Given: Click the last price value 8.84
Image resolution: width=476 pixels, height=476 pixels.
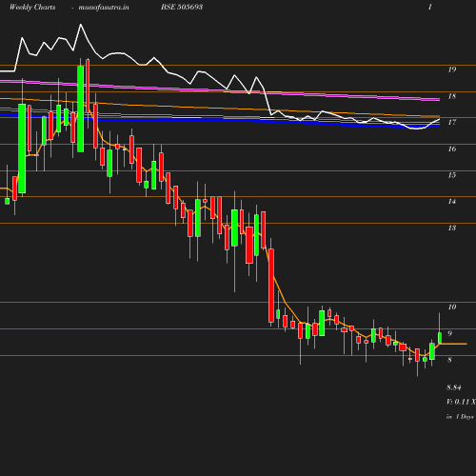Looking at the screenshot, I should pyautogui.click(x=454, y=387).
